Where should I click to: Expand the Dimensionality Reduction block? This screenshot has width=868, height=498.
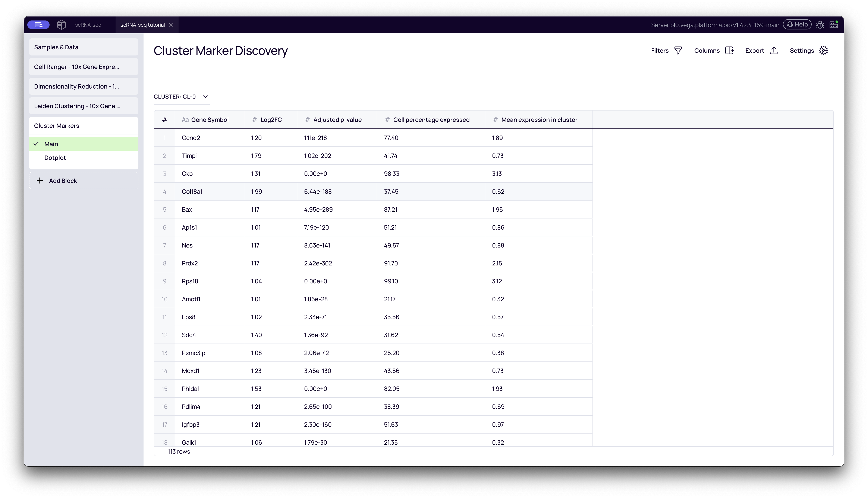[84, 86]
